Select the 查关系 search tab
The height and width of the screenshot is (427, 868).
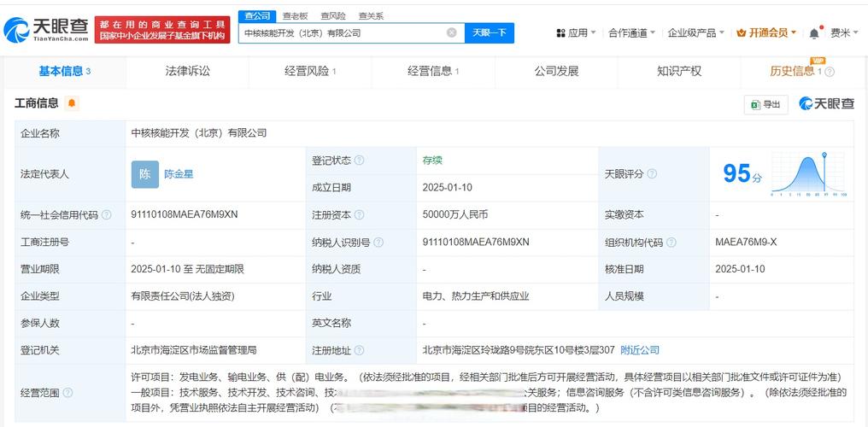click(371, 16)
